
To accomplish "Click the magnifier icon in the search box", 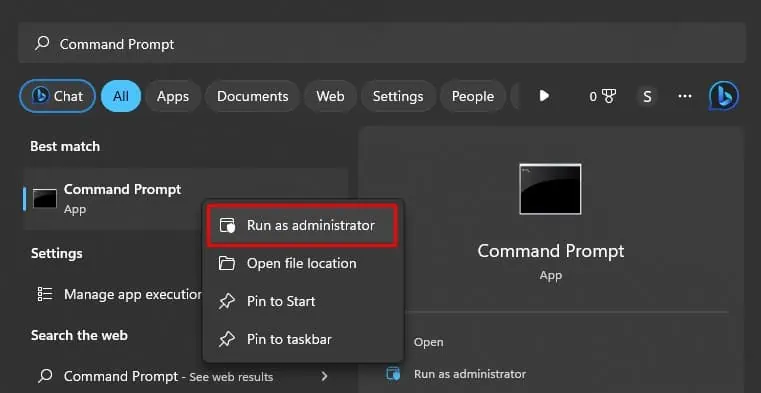I will [x=42, y=43].
